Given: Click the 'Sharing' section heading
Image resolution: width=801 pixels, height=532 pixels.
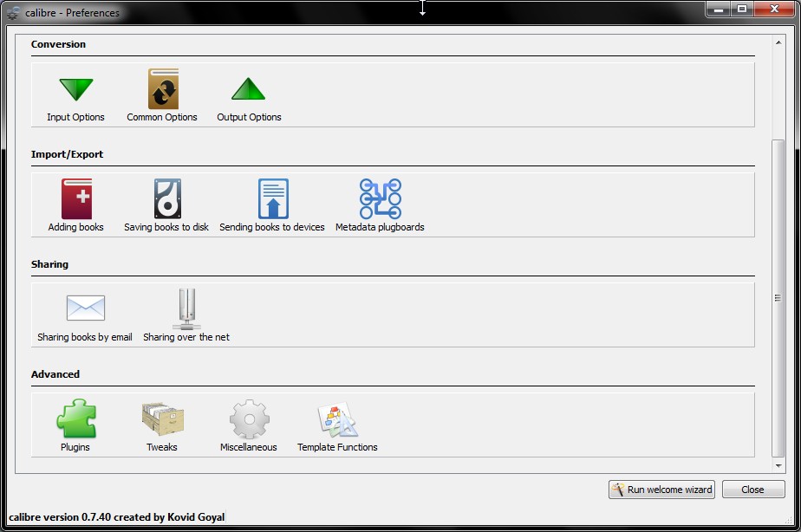Looking at the screenshot, I should (x=49, y=264).
